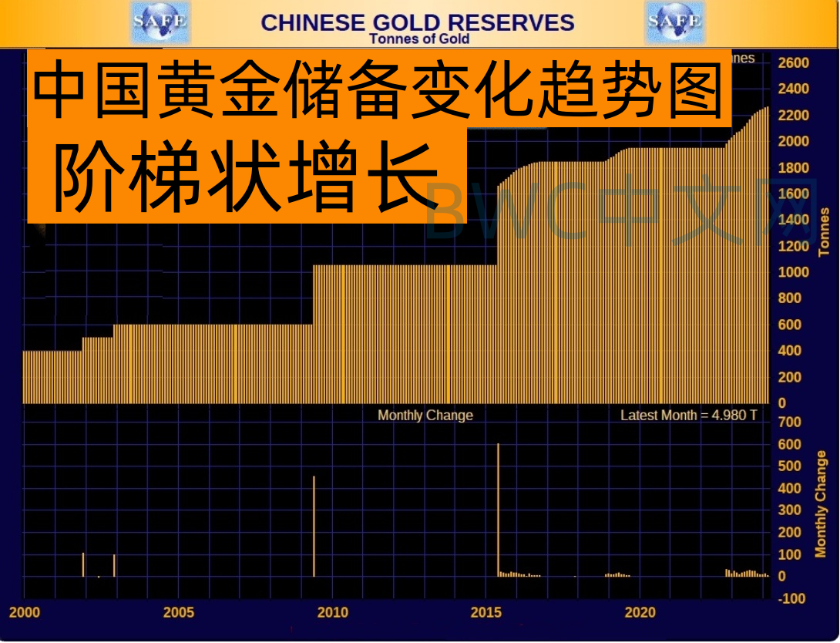Click the orange 中国黄金储备变化趋势图 banner
The height and width of the screenshot is (643, 840).
(x=379, y=89)
